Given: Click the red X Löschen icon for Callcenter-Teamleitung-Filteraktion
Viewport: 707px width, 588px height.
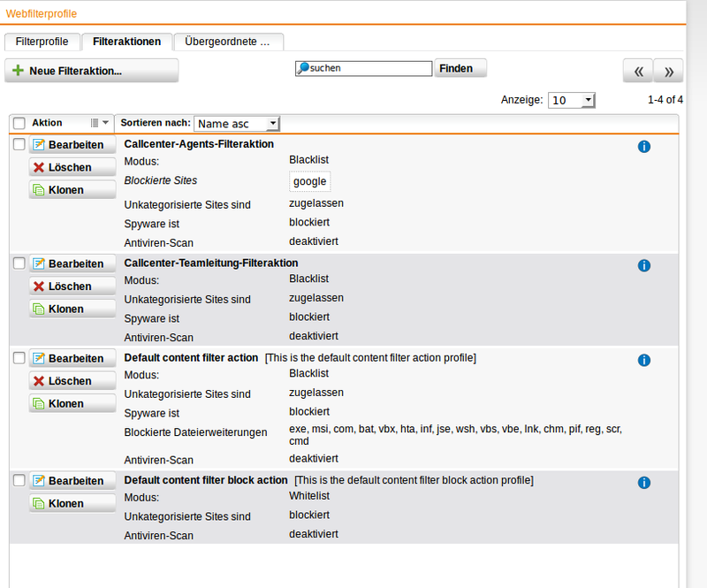Looking at the screenshot, I should (39, 286).
